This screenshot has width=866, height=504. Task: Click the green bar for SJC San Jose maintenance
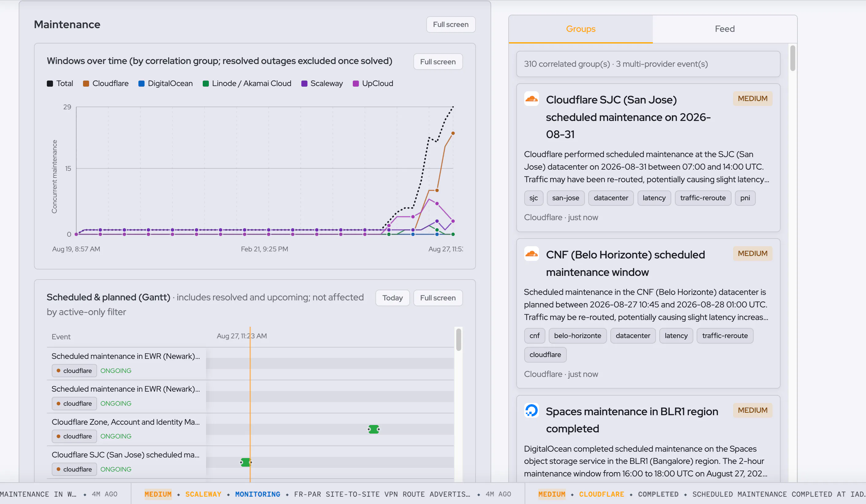pyautogui.click(x=246, y=462)
